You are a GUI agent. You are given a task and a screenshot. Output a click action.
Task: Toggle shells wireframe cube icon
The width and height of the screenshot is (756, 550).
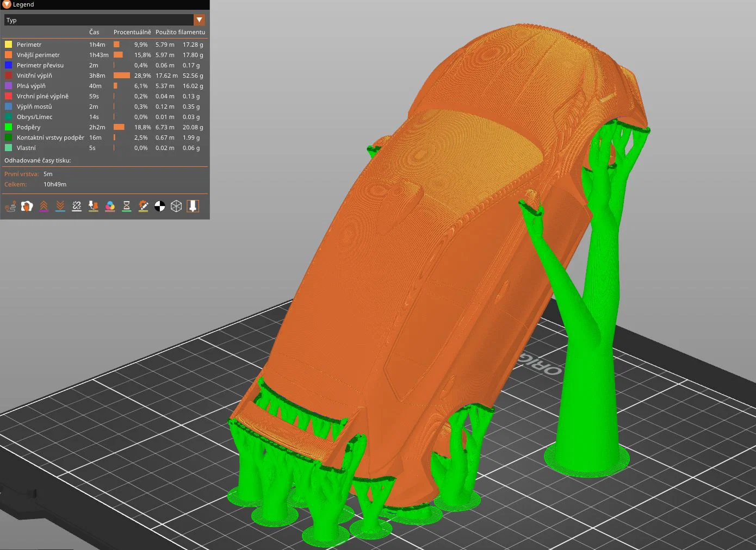(x=176, y=206)
